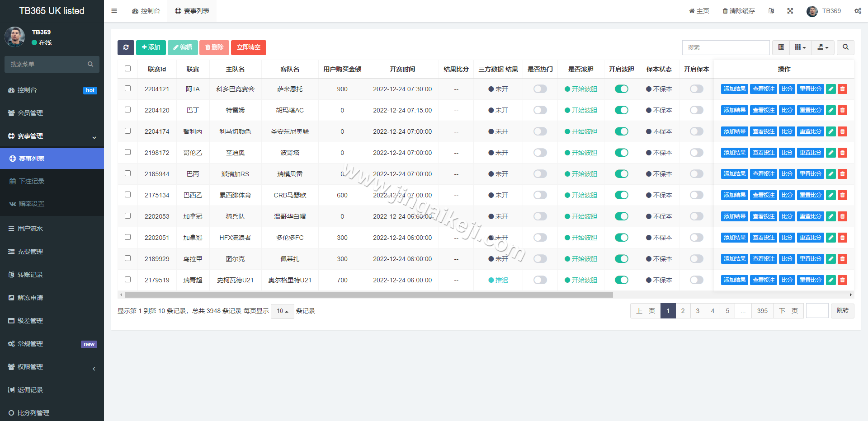The height and width of the screenshot is (421, 868).
Task: Click the delete trash icon for match 2179519
Action: [842, 280]
